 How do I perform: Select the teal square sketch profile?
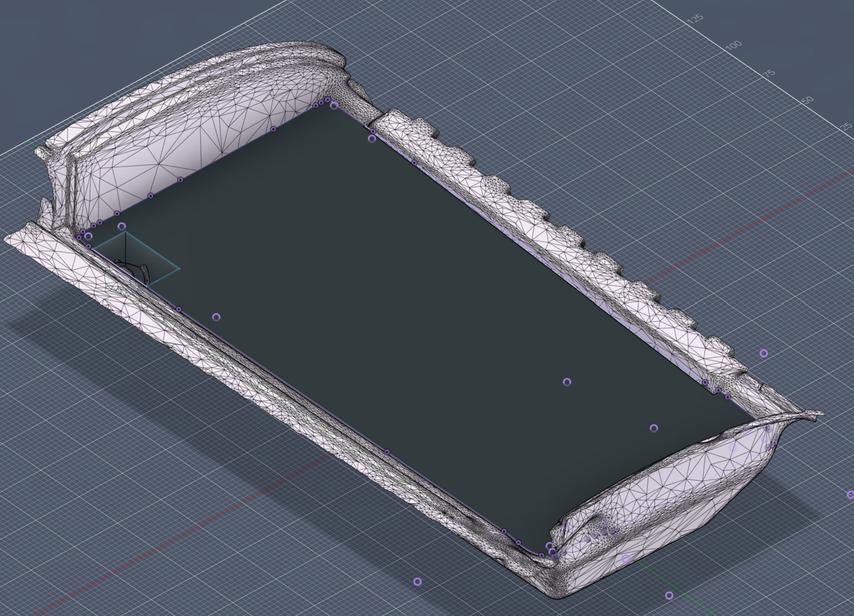(x=137, y=259)
